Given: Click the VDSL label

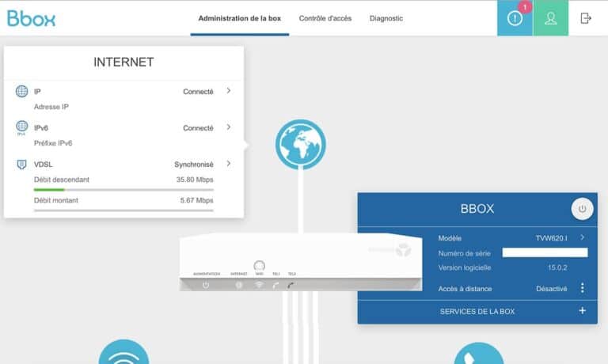Looking at the screenshot, I should click(x=43, y=165).
